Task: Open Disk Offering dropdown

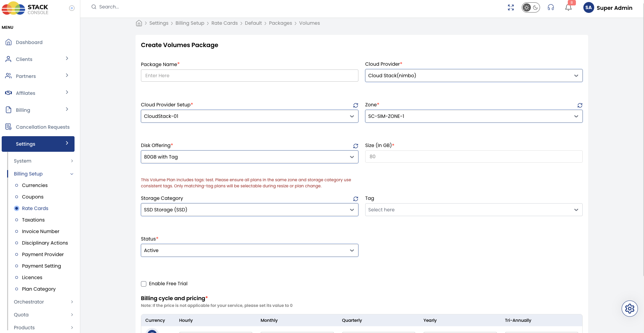Action: [250, 157]
